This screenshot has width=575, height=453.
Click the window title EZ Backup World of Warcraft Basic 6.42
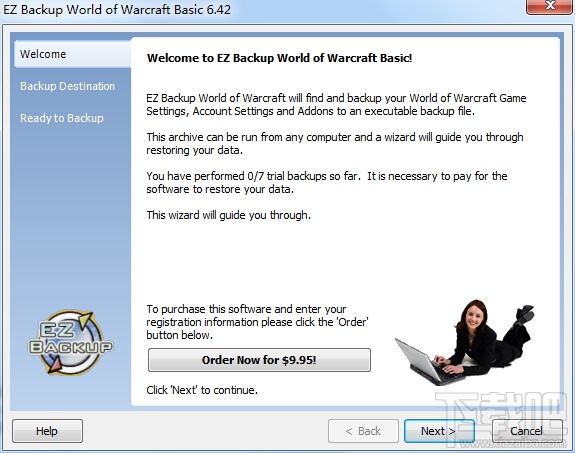(117, 10)
